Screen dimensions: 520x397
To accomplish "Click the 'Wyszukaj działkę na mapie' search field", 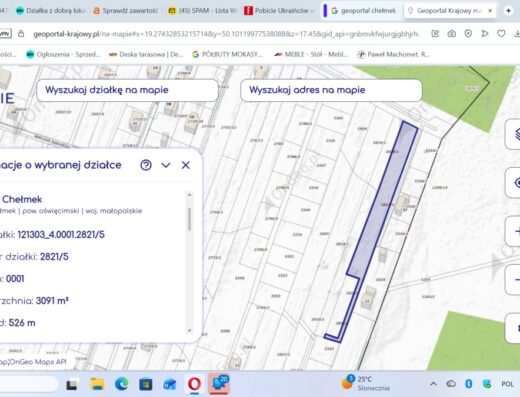I will [x=127, y=90].
